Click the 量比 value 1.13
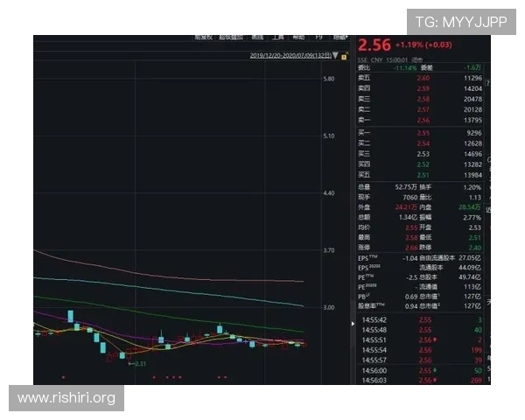 tap(475, 197)
